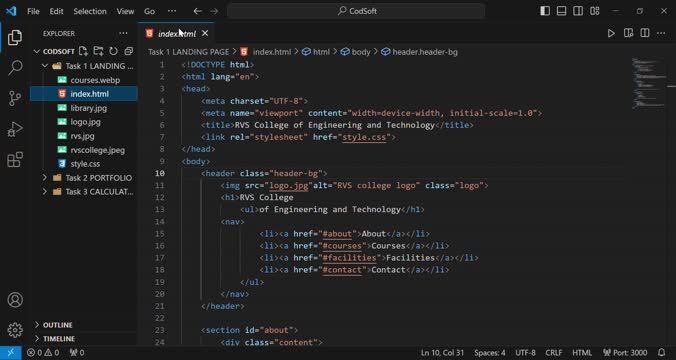Toggle primary side bar visibility
This screenshot has height=360, width=676.
pos(545,11)
